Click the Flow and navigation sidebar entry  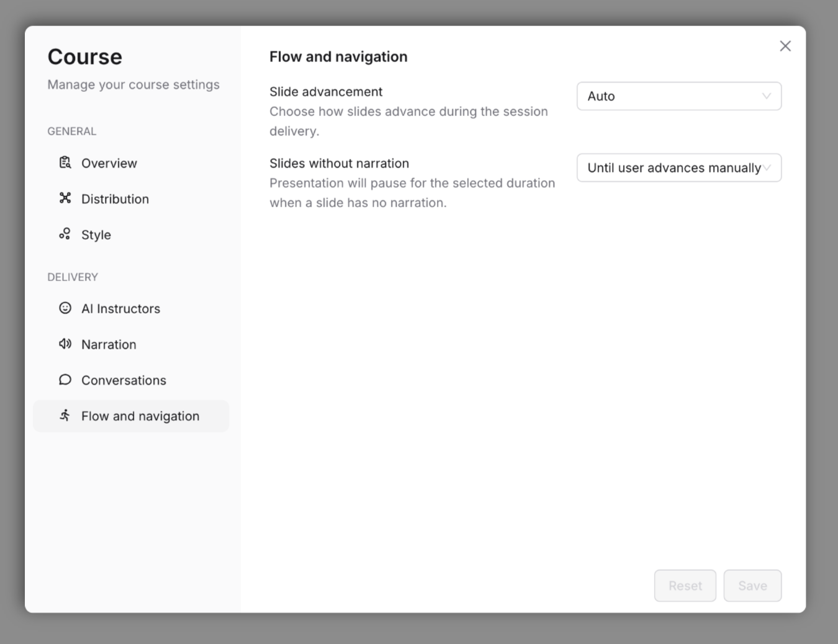click(x=140, y=416)
